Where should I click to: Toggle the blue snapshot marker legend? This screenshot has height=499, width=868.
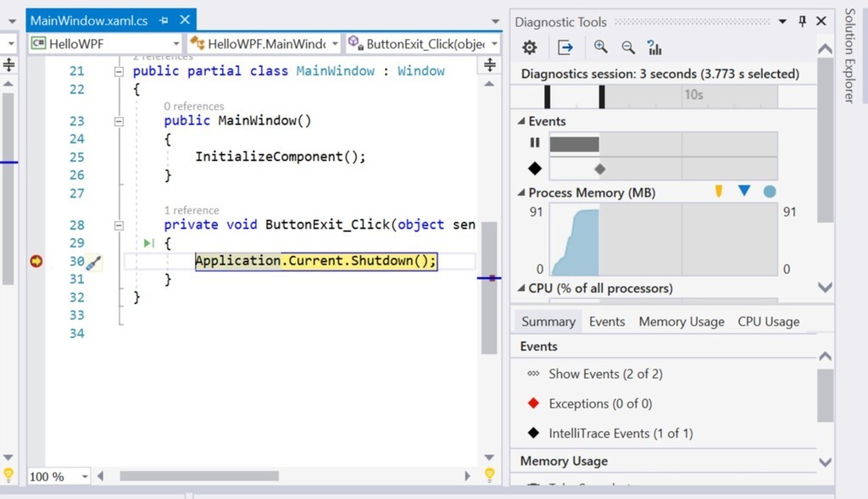(744, 191)
